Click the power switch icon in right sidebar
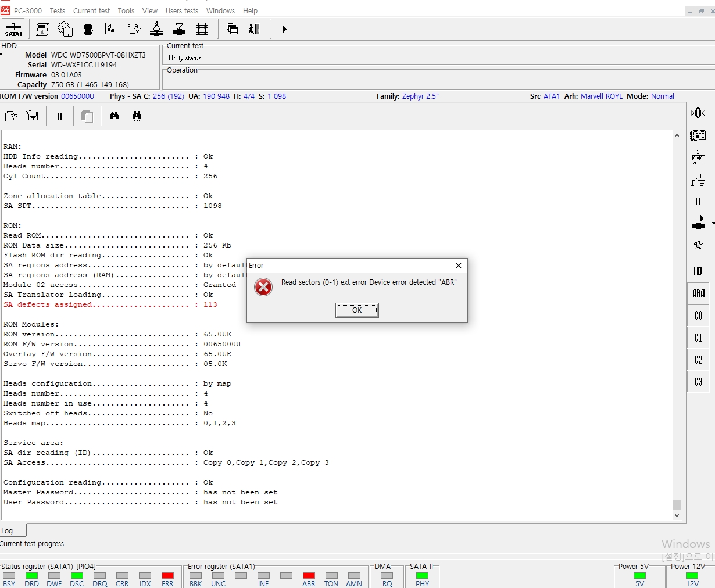 click(698, 180)
